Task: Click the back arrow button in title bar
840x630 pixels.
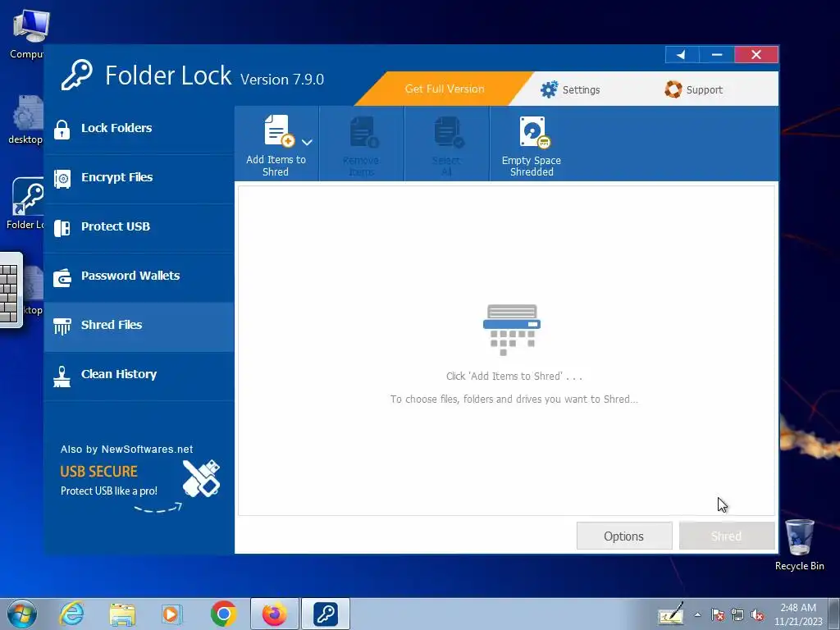Action: tap(682, 55)
